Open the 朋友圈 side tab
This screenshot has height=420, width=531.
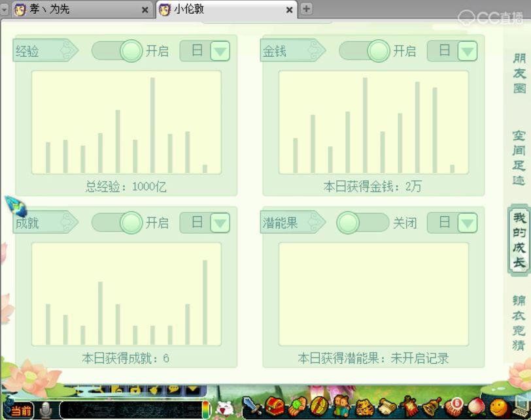pyautogui.click(x=519, y=73)
